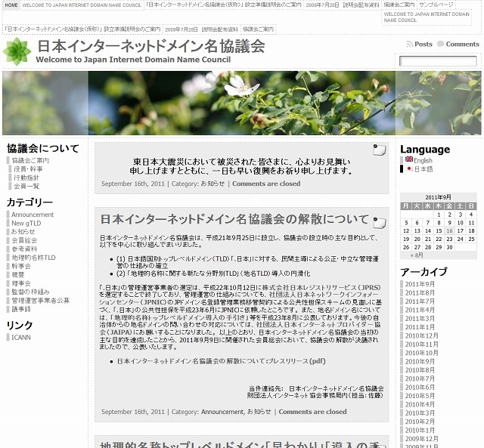Open the sidebar 協議会ご案内 link
The height and width of the screenshot is (448, 484).
30,160
